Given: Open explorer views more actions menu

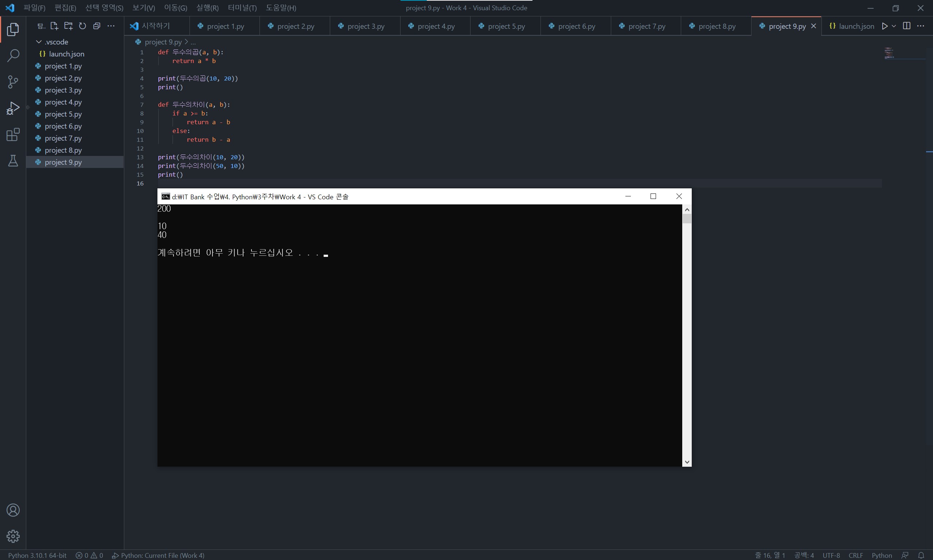Looking at the screenshot, I should (x=111, y=26).
